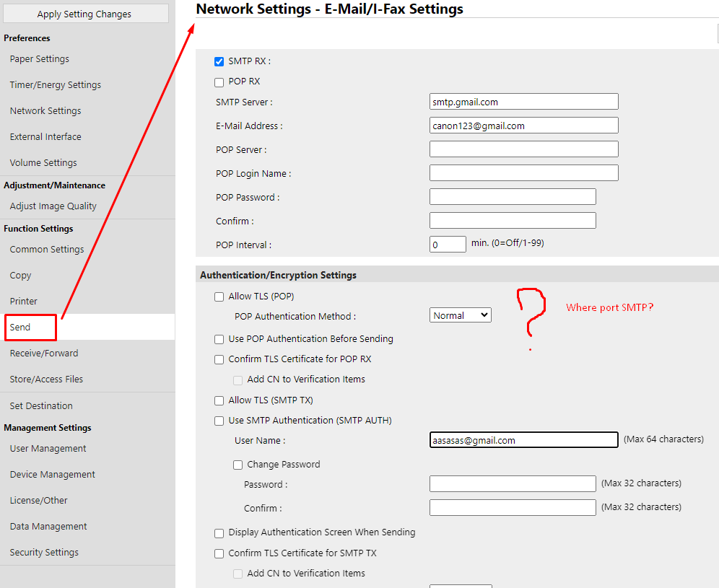Open User Management settings

tap(48, 448)
